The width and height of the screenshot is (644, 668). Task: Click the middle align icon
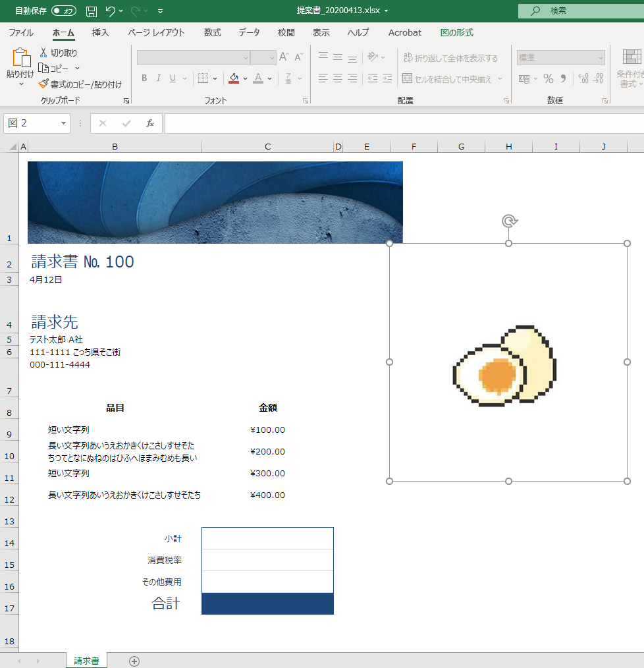[338, 56]
